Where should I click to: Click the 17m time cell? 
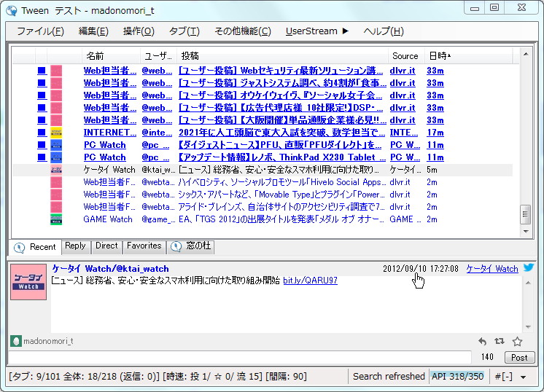pos(435,133)
